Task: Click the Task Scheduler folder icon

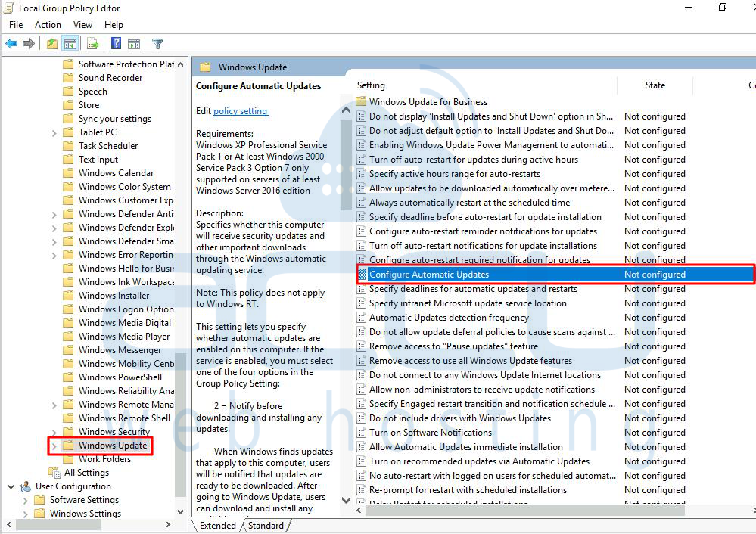Action: 68,145
